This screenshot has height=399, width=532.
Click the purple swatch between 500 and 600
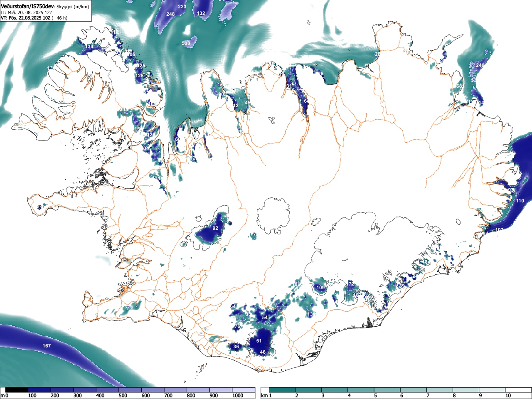(x=130, y=390)
